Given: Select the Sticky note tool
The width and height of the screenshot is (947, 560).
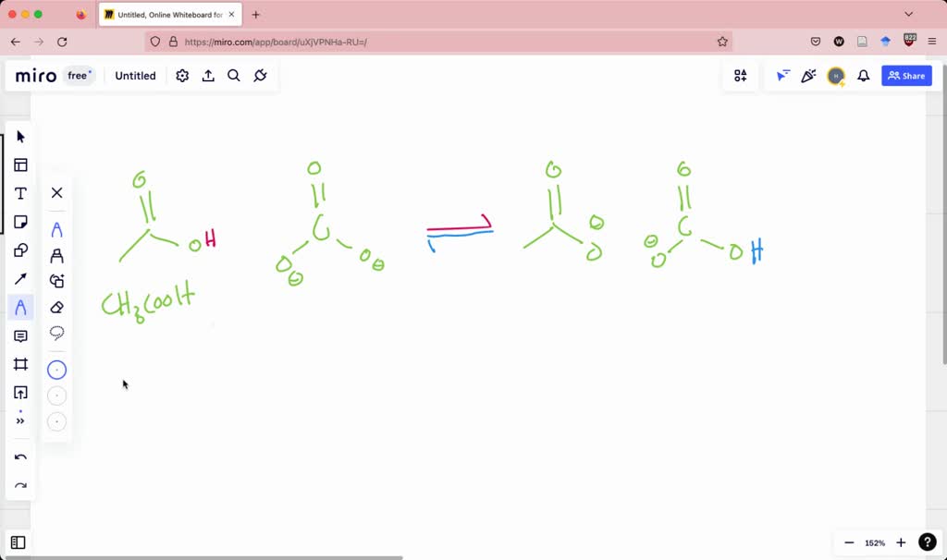Looking at the screenshot, I should [x=20, y=222].
